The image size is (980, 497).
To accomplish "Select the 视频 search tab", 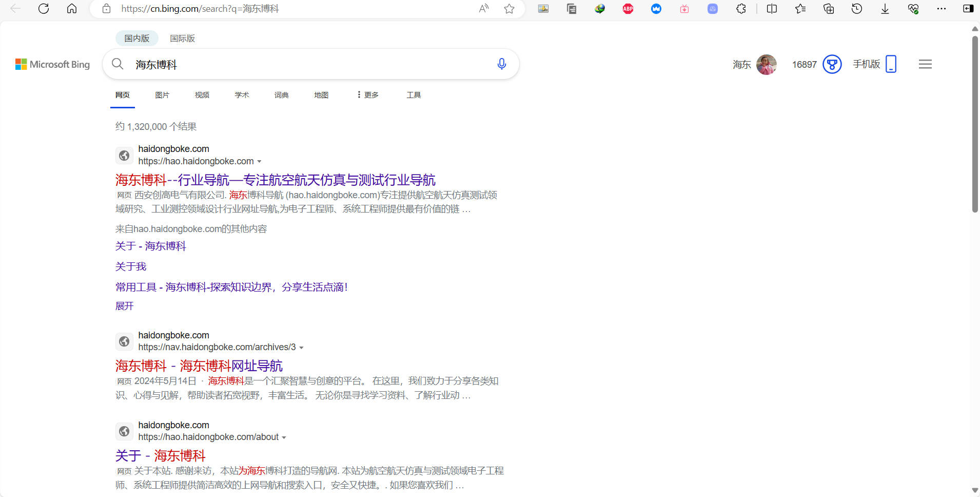I will click(x=202, y=95).
